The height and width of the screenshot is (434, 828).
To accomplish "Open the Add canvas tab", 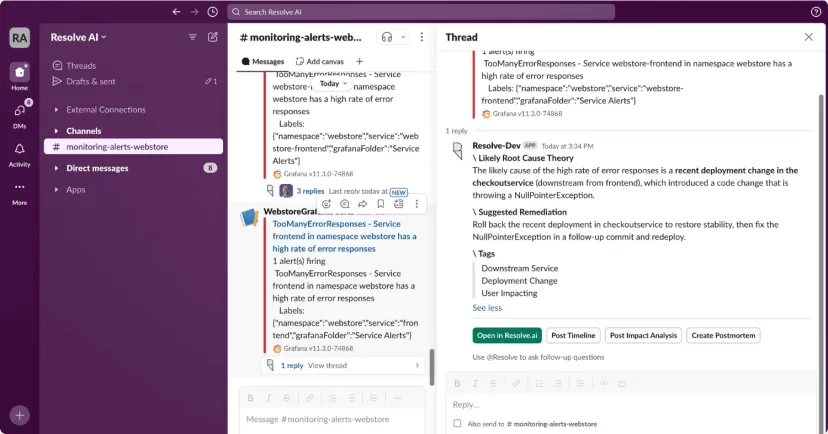I will (x=319, y=61).
